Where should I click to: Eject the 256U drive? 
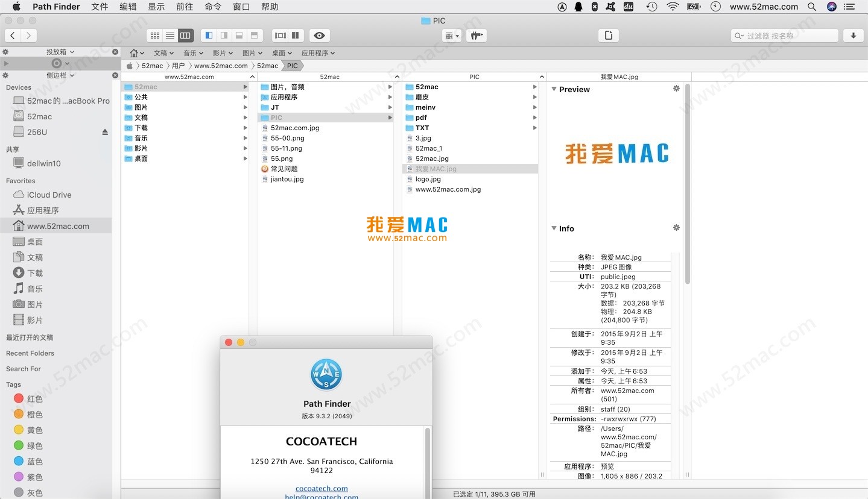tap(105, 132)
